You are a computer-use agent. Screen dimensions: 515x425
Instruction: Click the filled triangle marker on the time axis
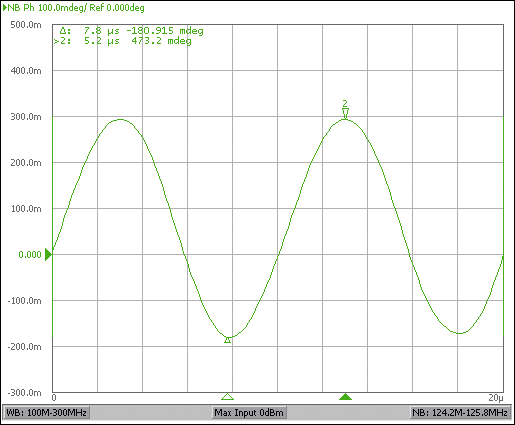[x=345, y=396]
